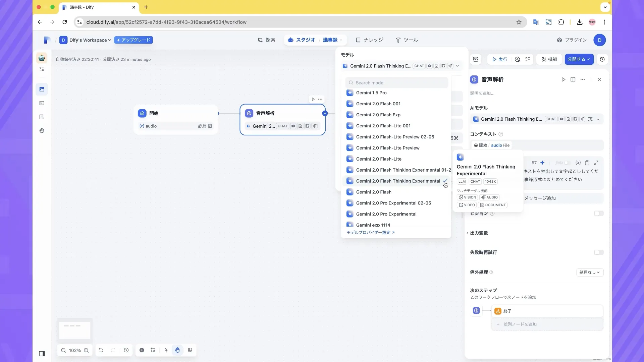
Task: Open version history icon beside 公開する
Action: (602, 59)
